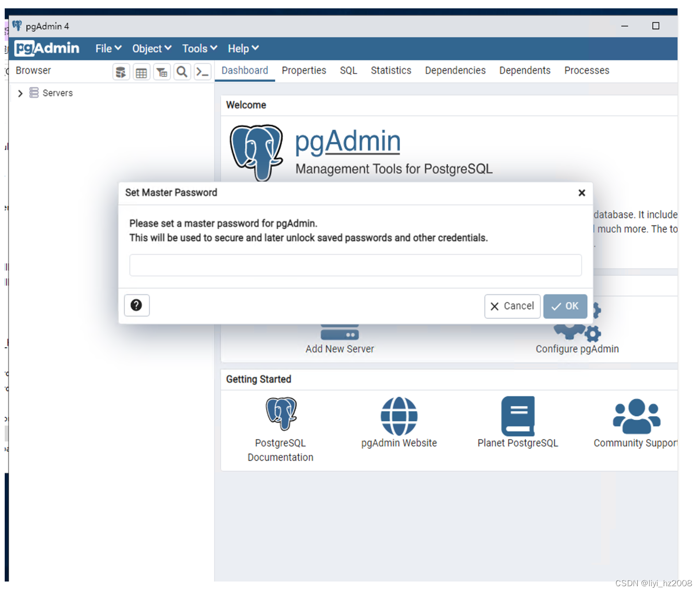Click the View Data table grid icon
Image resolution: width=700 pixels, height=593 pixels.
(x=141, y=72)
